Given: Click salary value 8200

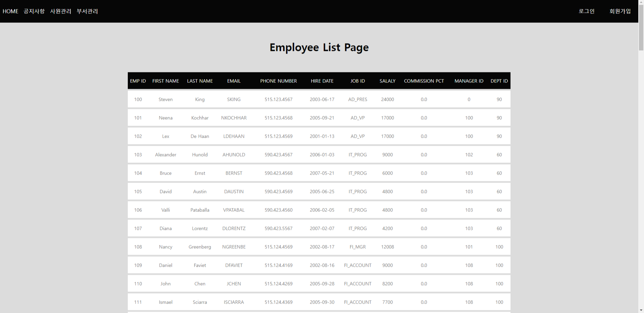Looking at the screenshot, I should (387, 284).
